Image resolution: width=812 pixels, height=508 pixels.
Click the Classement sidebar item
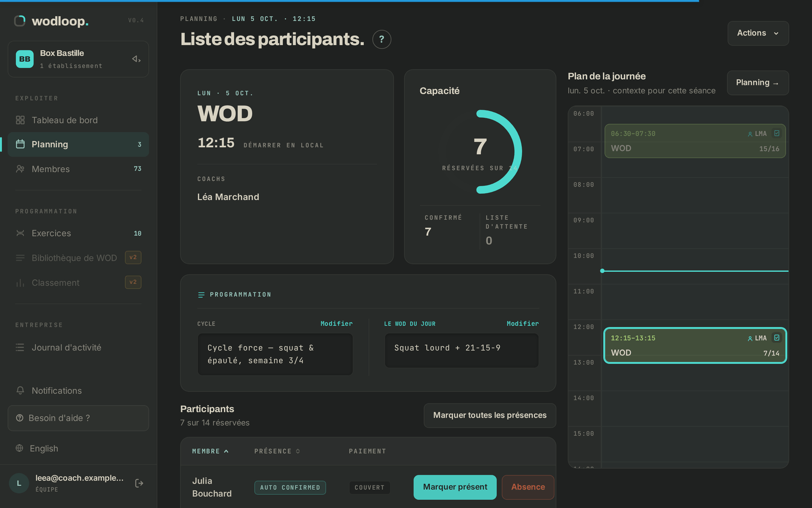coord(78,282)
